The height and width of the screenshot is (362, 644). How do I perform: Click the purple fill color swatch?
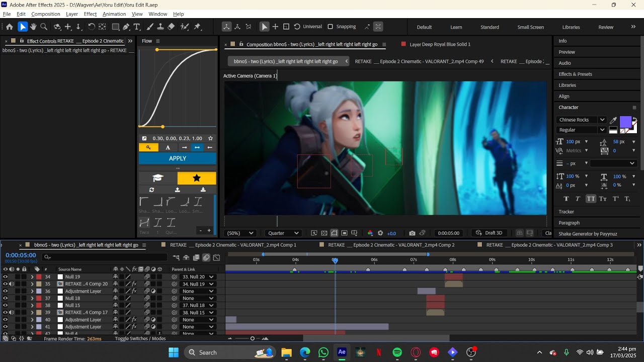coord(625,122)
